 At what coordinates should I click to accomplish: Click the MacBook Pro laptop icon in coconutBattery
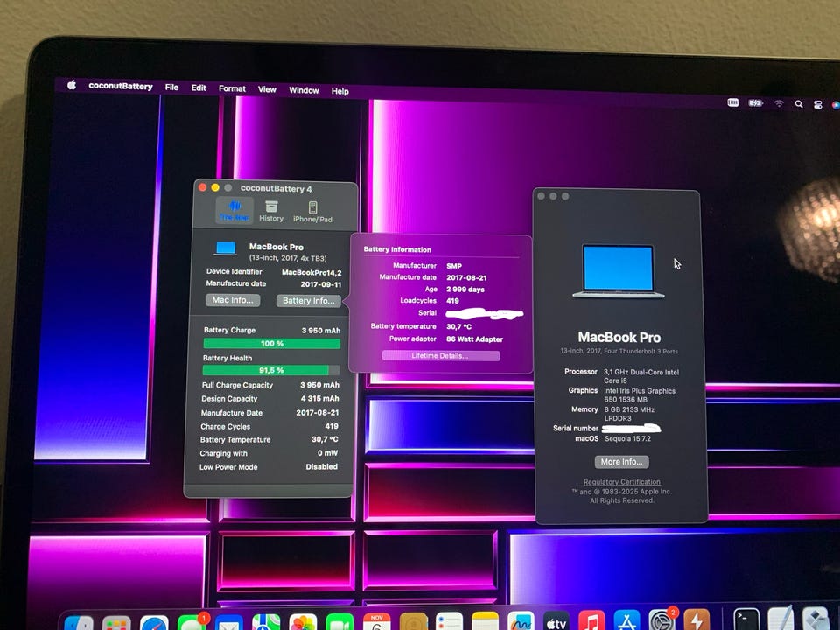tap(226, 249)
